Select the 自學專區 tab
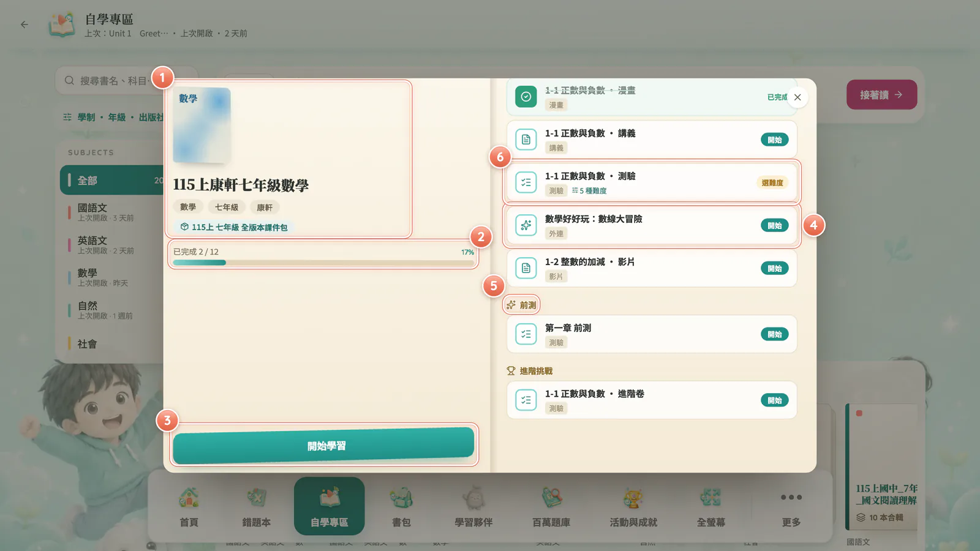This screenshot has height=551, width=980. pyautogui.click(x=329, y=506)
